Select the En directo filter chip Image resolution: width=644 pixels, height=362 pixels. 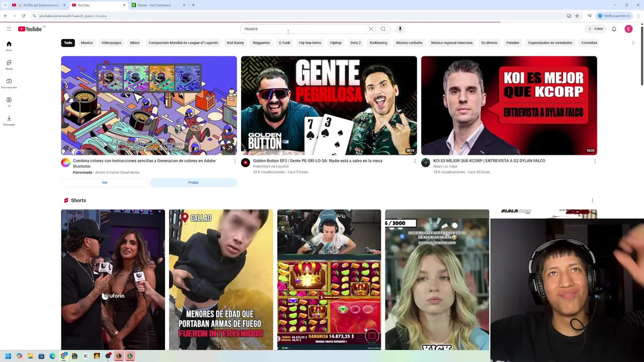(489, 43)
